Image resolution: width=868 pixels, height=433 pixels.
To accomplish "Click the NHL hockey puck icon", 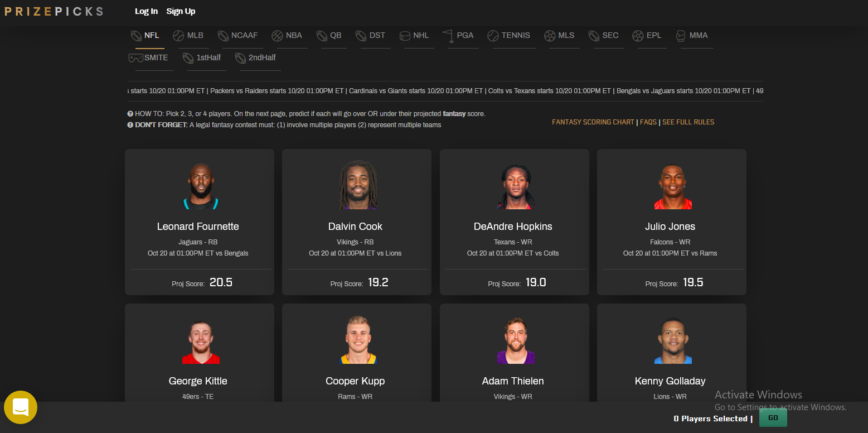I will coord(405,36).
